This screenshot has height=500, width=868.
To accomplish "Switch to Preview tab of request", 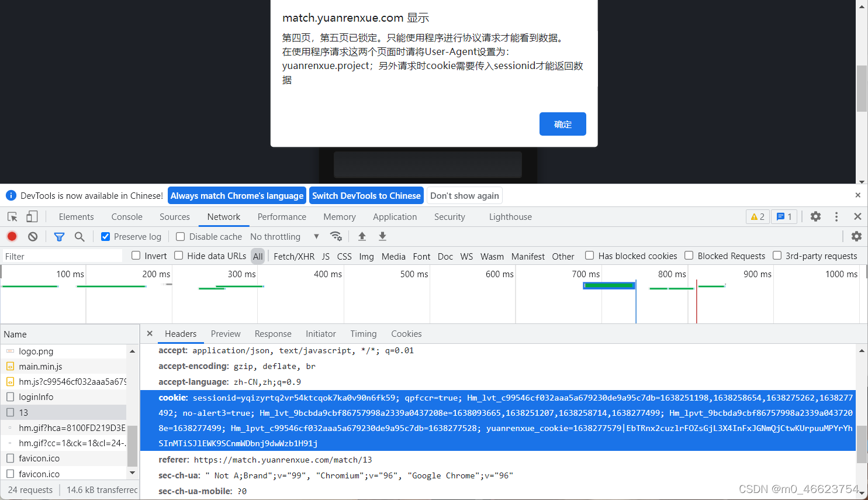I will tap(226, 334).
